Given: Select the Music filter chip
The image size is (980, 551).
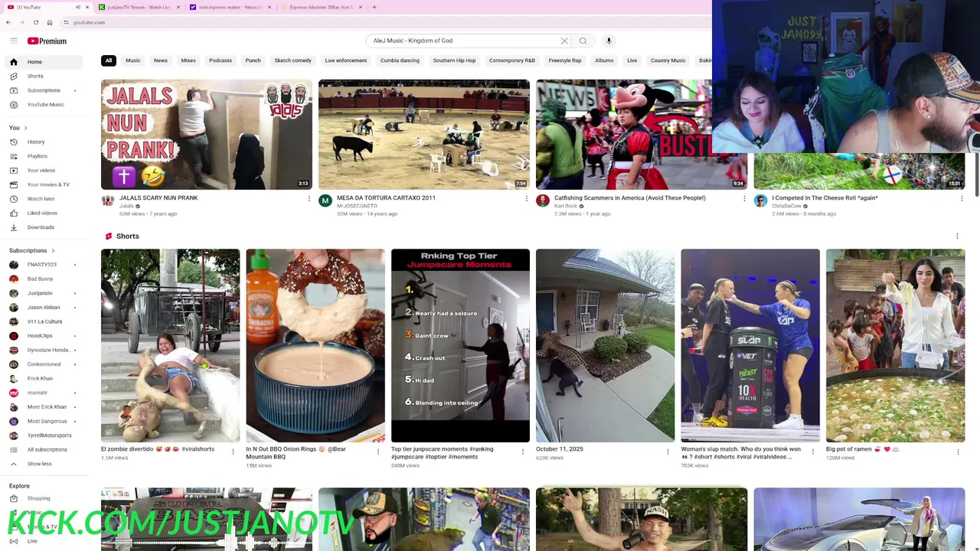Looking at the screenshot, I should 133,60.
